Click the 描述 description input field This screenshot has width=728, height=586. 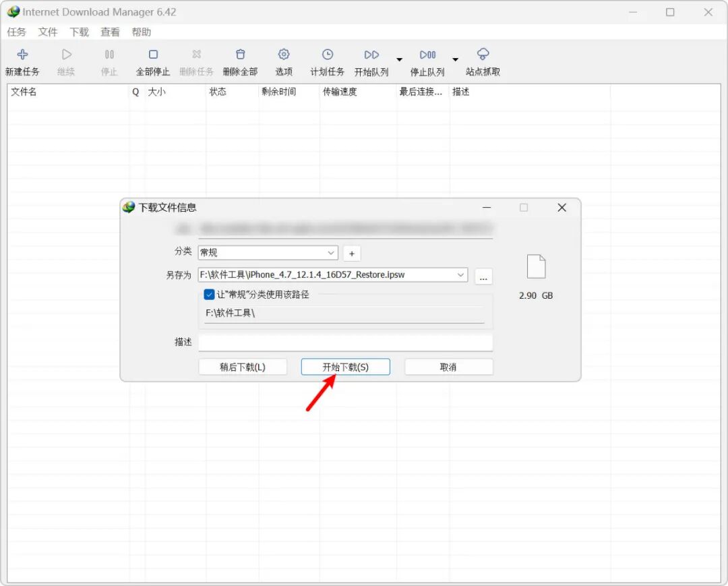[x=345, y=343]
